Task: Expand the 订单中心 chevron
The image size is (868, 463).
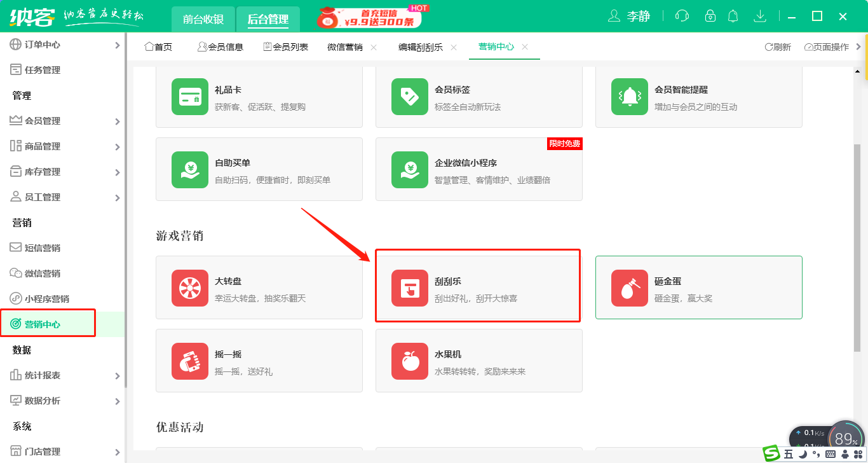Action: (x=118, y=45)
